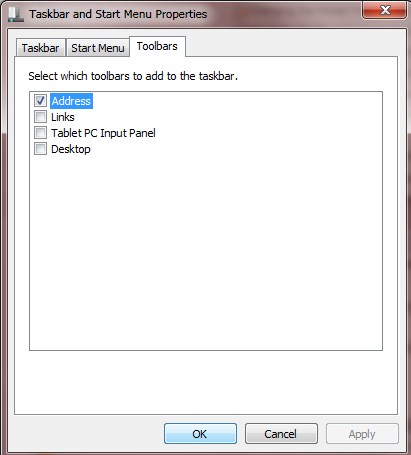Uncheck the Address toolbar checkbox
Viewport: 411px width, 455px height.
[x=40, y=101]
